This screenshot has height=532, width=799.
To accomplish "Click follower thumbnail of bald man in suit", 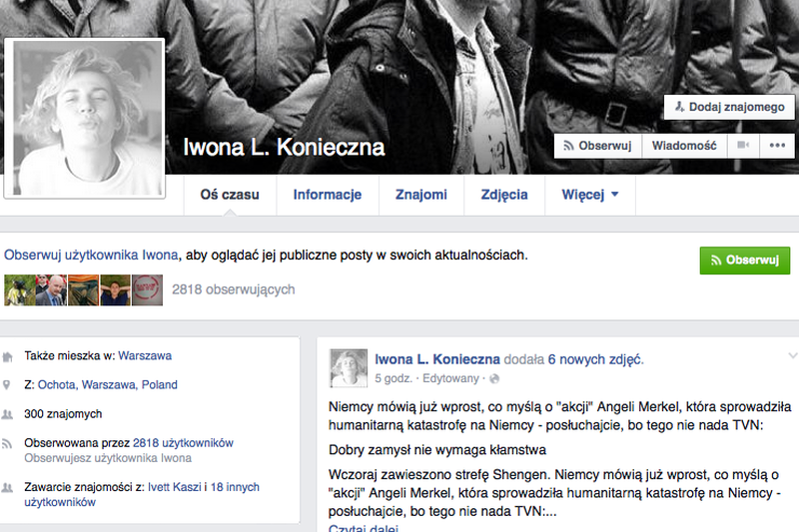I will pos(52,290).
